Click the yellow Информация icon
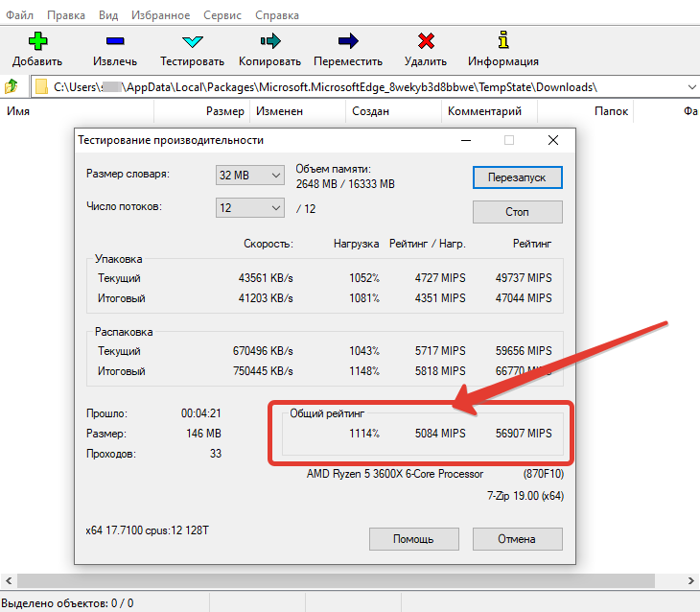 502,41
